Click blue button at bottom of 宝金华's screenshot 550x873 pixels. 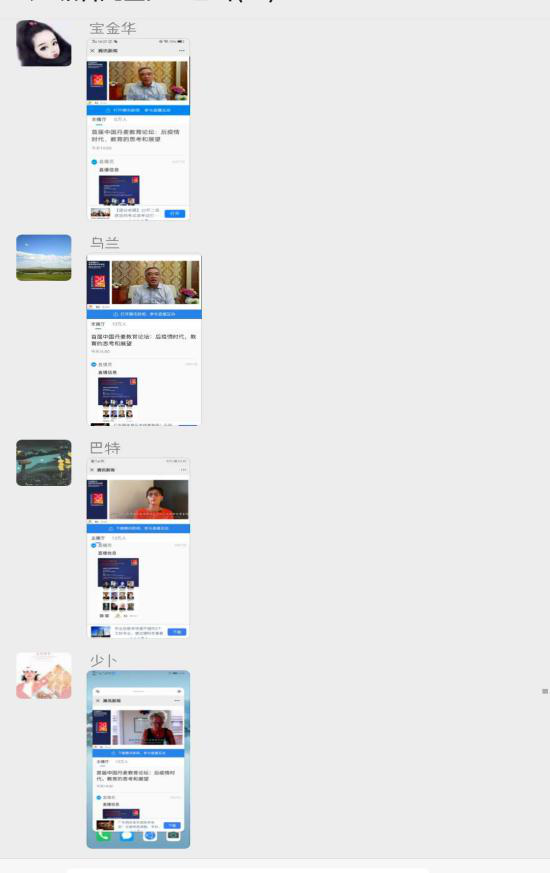click(175, 213)
